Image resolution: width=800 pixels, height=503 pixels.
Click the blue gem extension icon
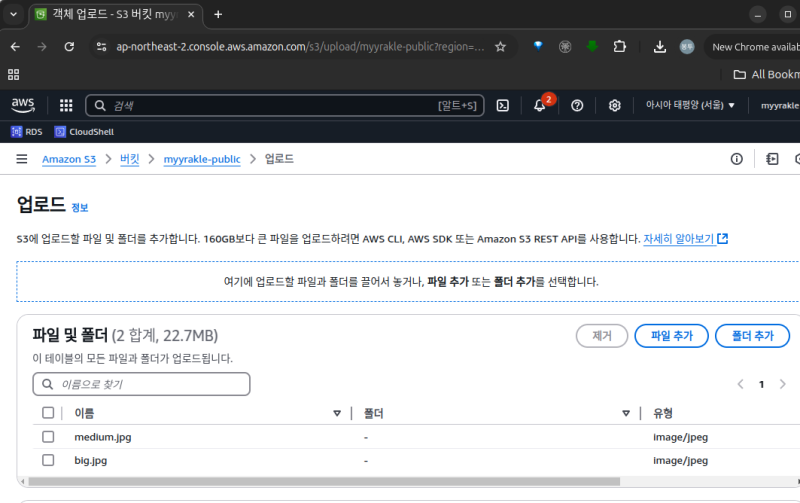click(538, 46)
